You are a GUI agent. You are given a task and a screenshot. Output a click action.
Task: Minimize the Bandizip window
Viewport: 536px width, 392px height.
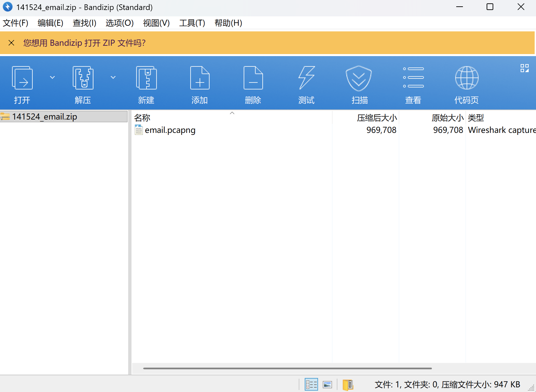pos(460,7)
